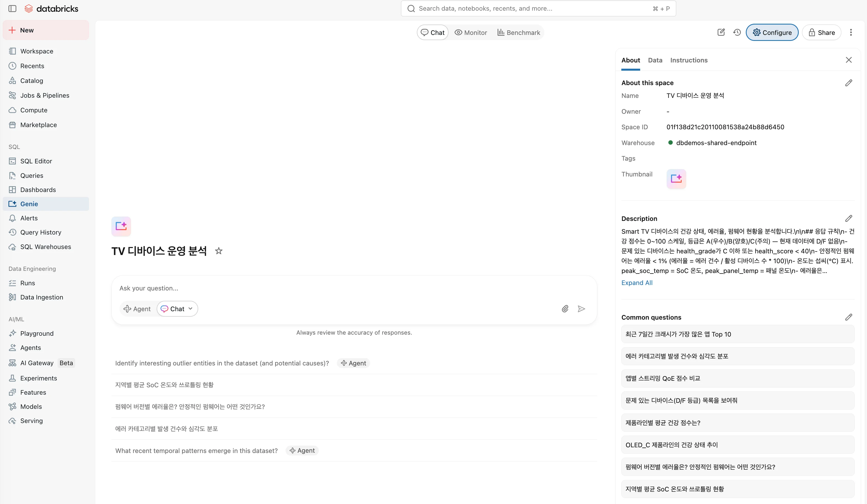This screenshot has width=867, height=504.
Task: Click the Share button
Action: tap(822, 33)
